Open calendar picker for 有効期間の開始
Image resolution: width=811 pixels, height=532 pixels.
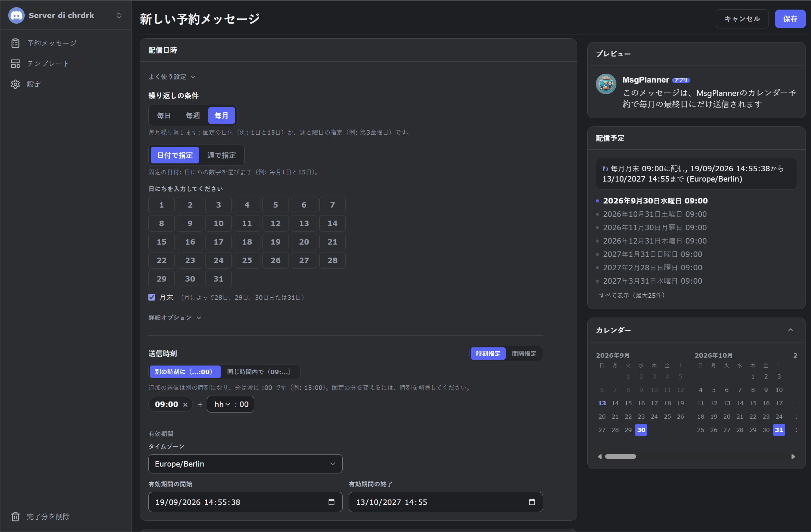click(x=331, y=502)
